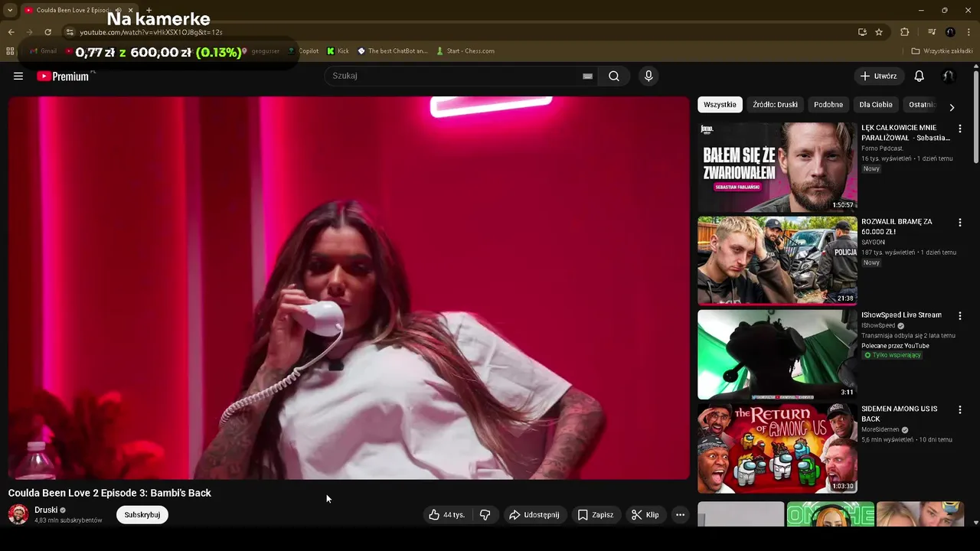Open site information icon in address bar

click(70, 32)
